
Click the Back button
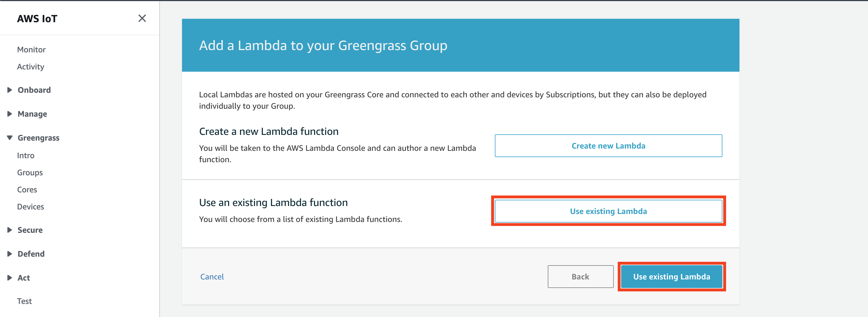click(x=580, y=277)
